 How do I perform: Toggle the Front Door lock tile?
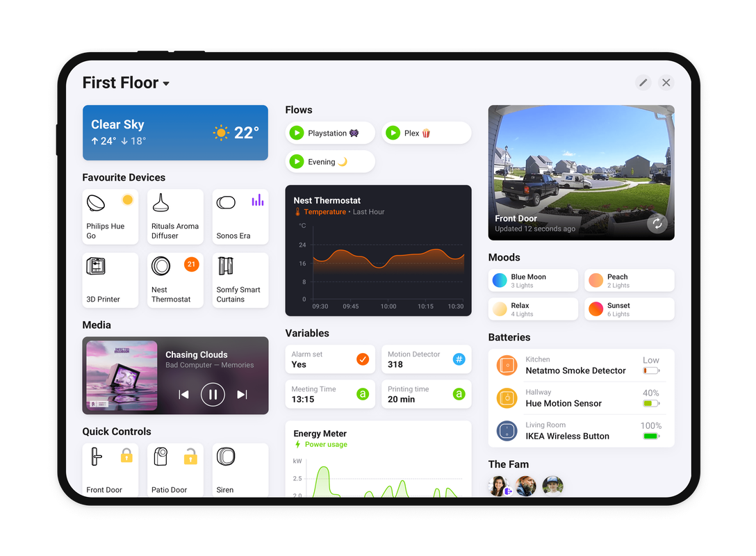110,470
